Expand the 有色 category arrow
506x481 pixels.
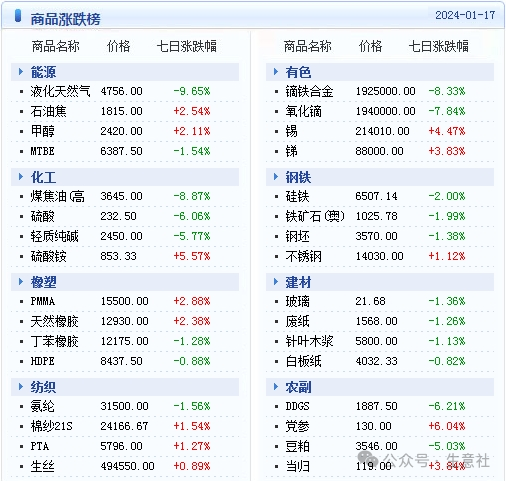coord(276,72)
